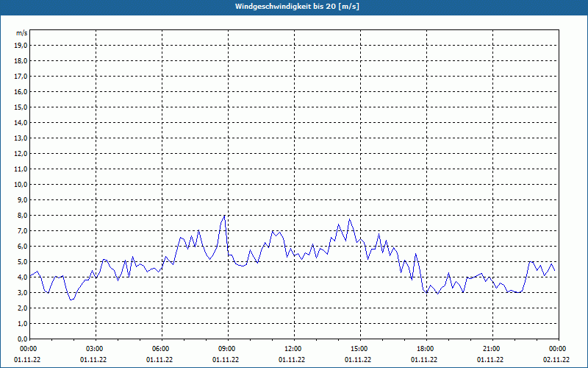Pick the "15,0" y-axis label
This screenshot has height=368, width=588.
pyautogui.click(x=21, y=107)
